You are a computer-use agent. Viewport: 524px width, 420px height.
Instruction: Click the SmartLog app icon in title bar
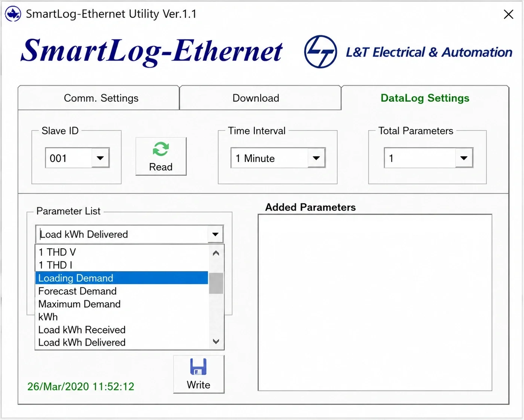coord(13,14)
